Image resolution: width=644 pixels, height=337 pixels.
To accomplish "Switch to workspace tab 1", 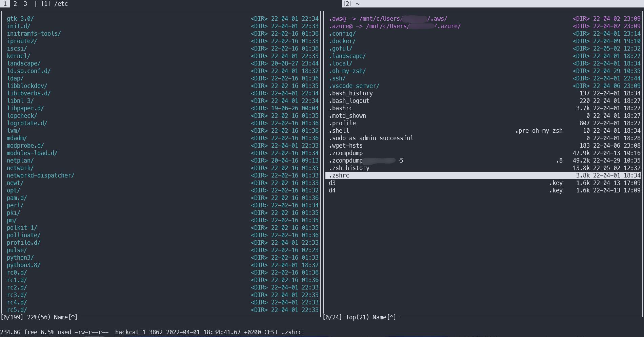I will pos(5,4).
